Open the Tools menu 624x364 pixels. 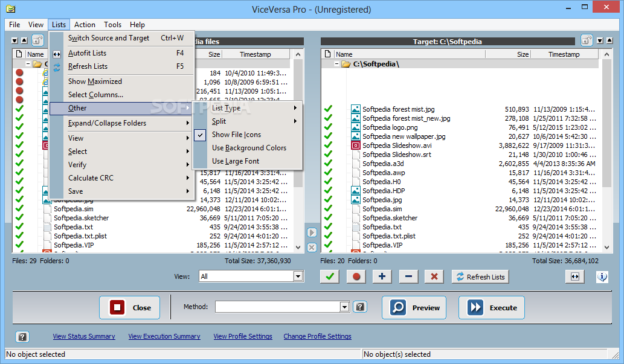click(112, 25)
